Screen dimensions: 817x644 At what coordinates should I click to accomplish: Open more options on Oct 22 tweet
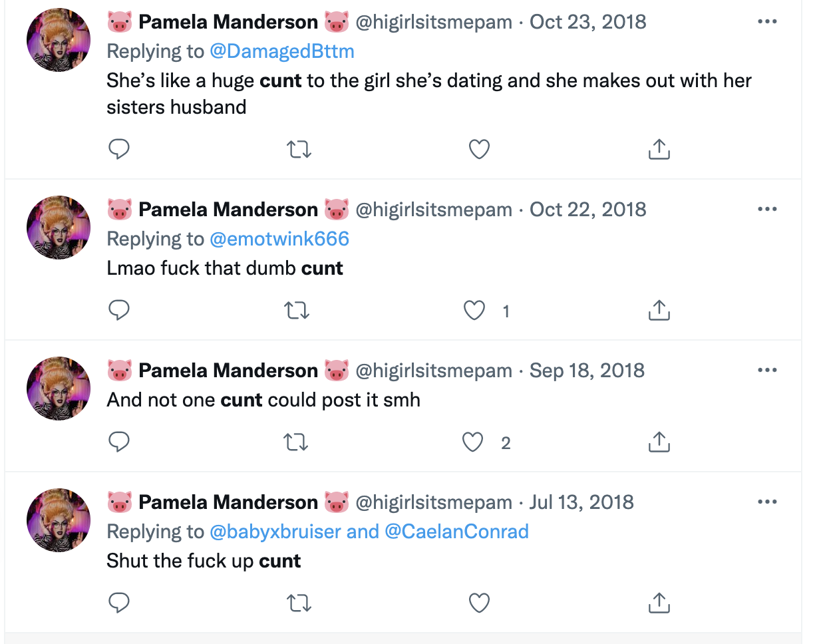pos(767,210)
